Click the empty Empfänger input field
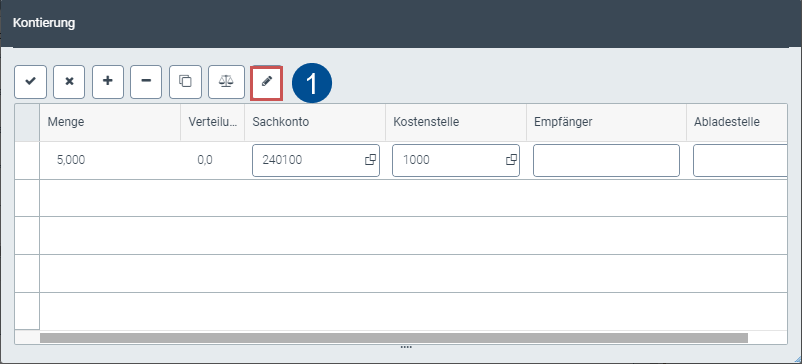Screen dimensions: 802x364 [606, 160]
